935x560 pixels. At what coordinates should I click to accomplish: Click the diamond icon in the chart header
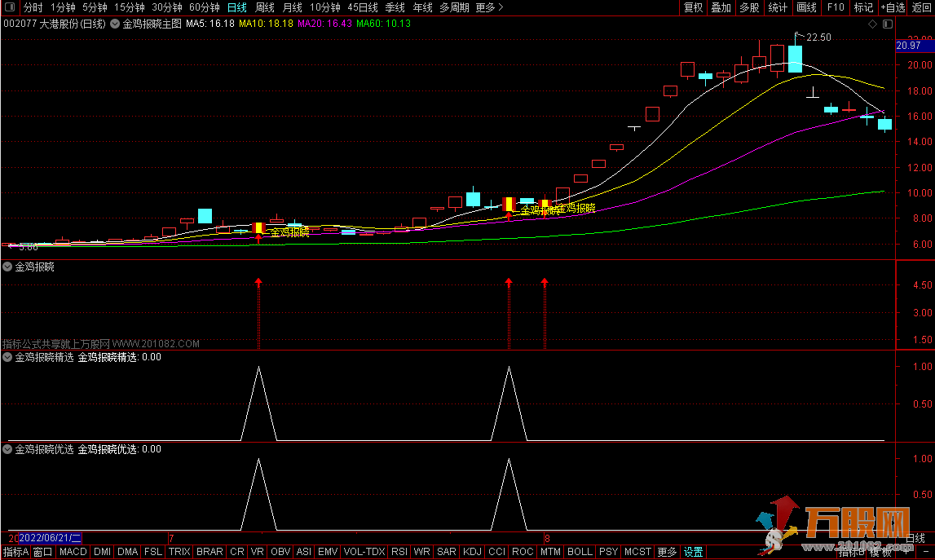click(872, 24)
